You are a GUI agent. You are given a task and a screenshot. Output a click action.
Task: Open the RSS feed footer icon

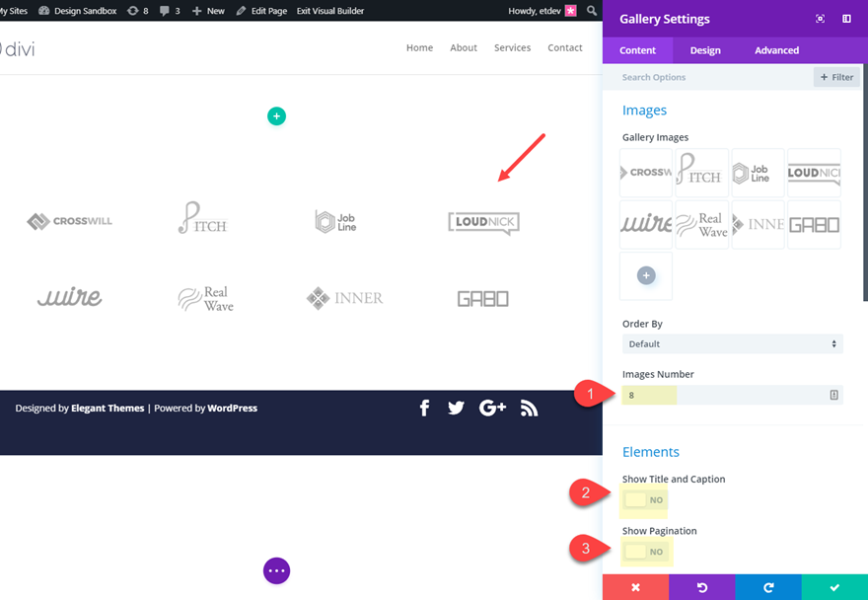coord(530,409)
